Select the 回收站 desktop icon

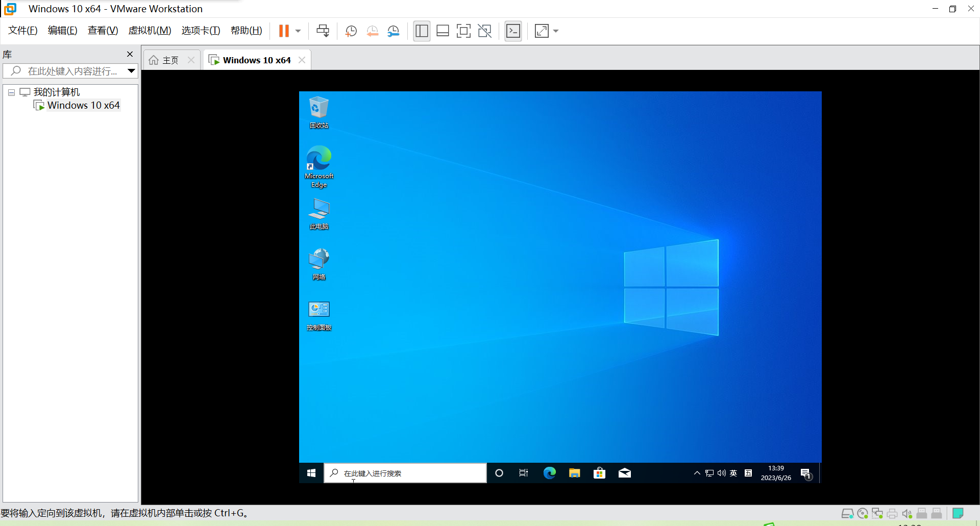point(319,112)
